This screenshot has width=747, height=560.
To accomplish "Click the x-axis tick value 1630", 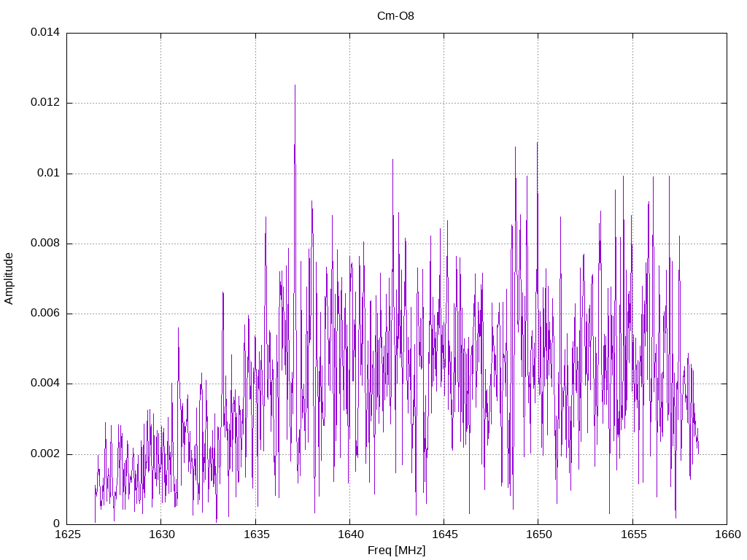I will coord(161,534).
